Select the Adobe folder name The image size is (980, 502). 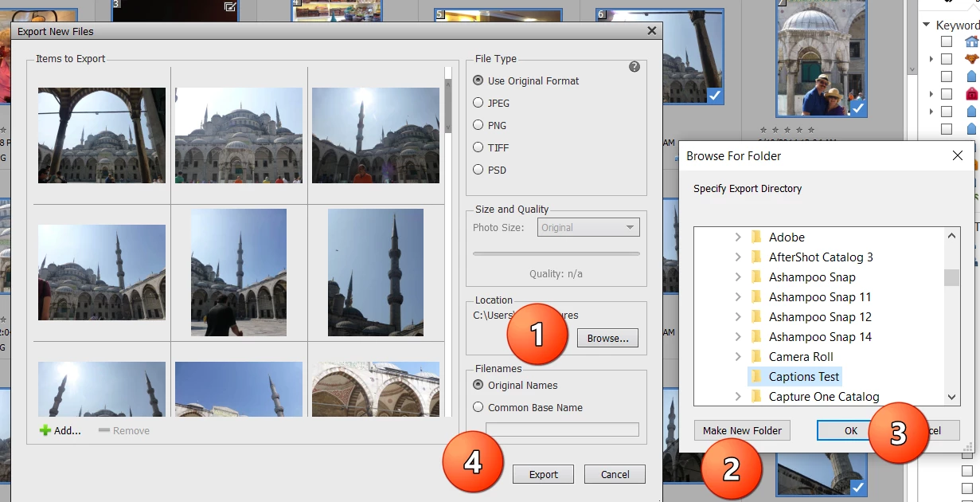[787, 237]
